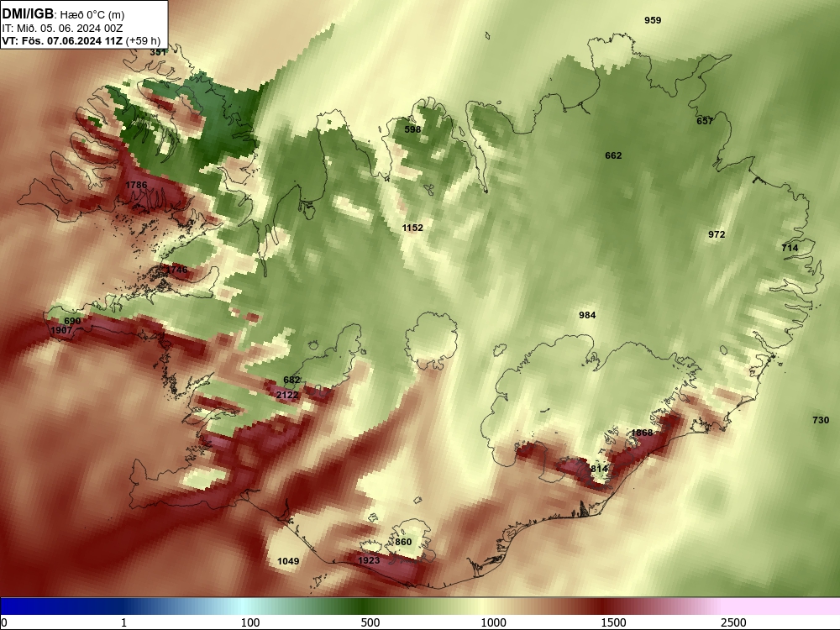Click the 657 value in the northeast

[705, 121]
